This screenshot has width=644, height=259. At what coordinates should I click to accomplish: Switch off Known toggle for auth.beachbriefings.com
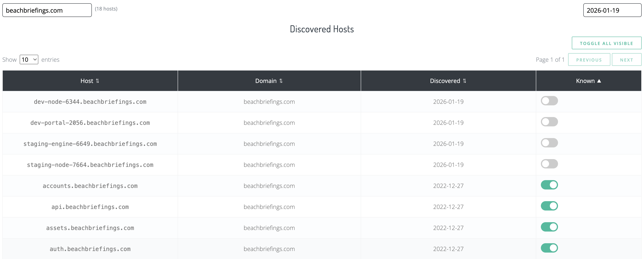click(549, 248)
